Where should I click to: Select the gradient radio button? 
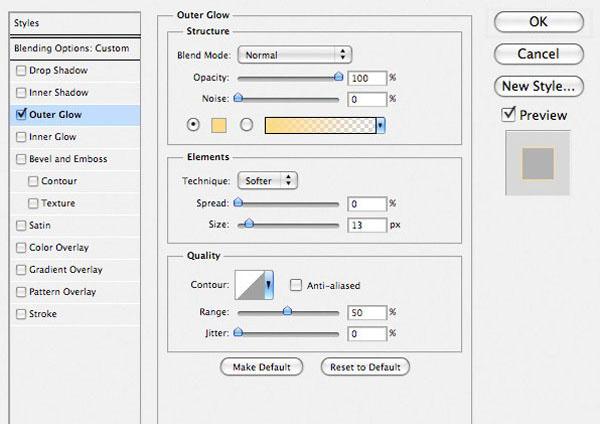(246, 125)
